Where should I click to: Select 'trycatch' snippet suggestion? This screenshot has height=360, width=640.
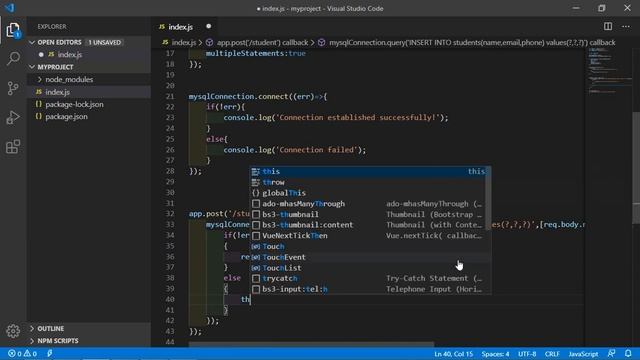tap(368, 278)
